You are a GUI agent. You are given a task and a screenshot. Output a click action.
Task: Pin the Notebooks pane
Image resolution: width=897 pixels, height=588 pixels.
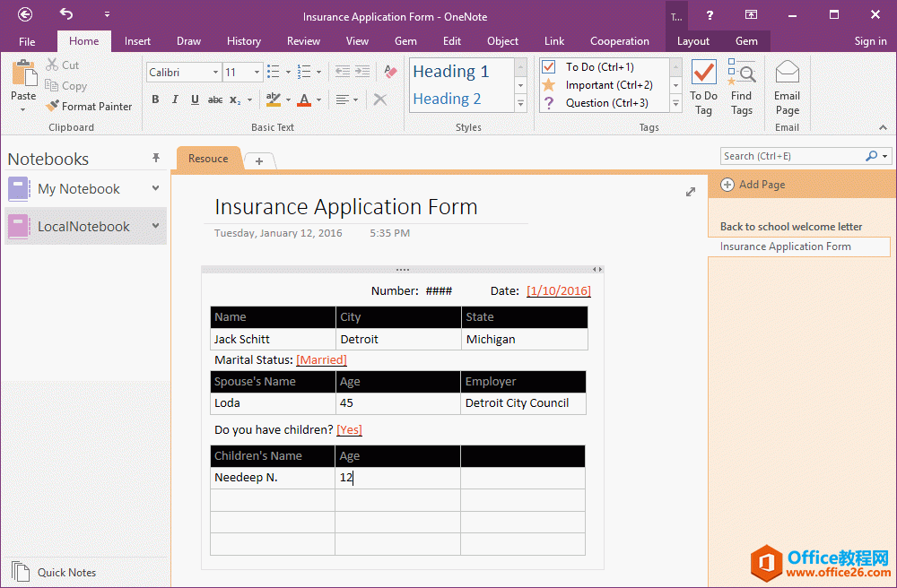[155, 158]
